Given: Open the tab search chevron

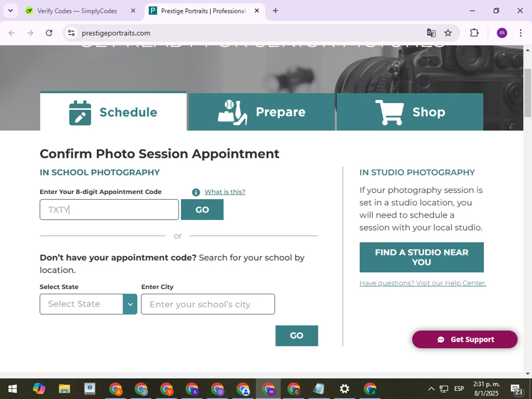Looking at the screenshot, I should [11, 11].
